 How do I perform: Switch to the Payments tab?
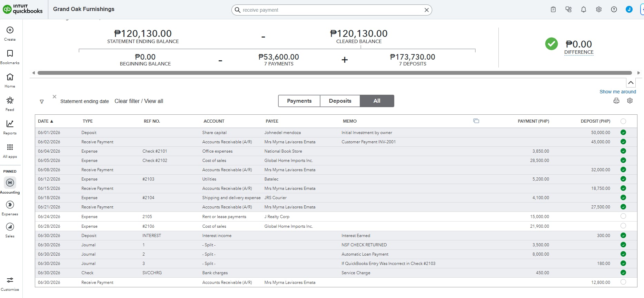pyautogui.click(x=299, y=101)
